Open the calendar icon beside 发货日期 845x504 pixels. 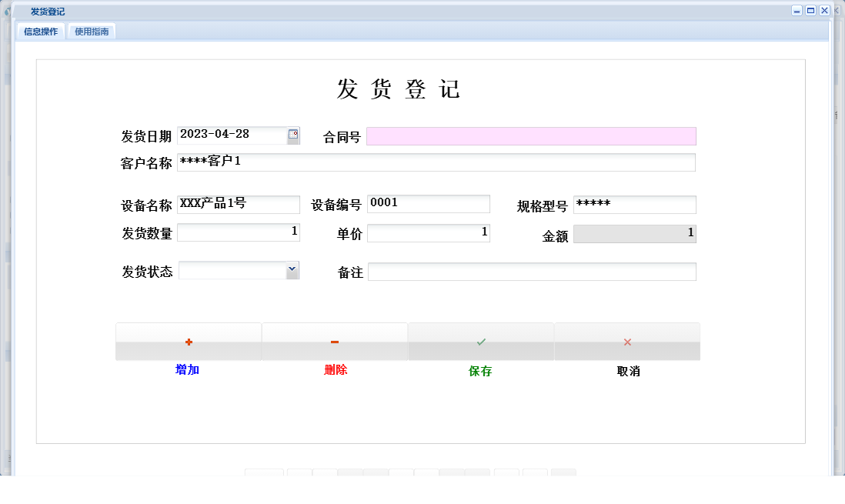click(292, 135)
